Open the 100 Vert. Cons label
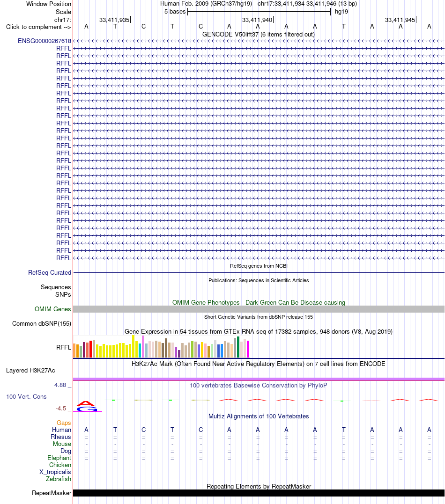 (x=26, y=397)
